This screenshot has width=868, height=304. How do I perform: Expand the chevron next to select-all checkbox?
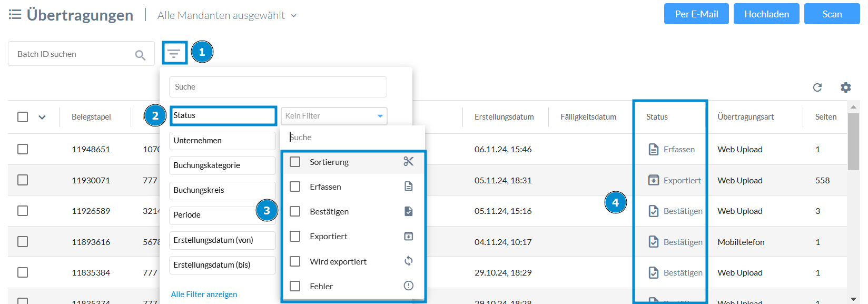click(x=42, y=117)
